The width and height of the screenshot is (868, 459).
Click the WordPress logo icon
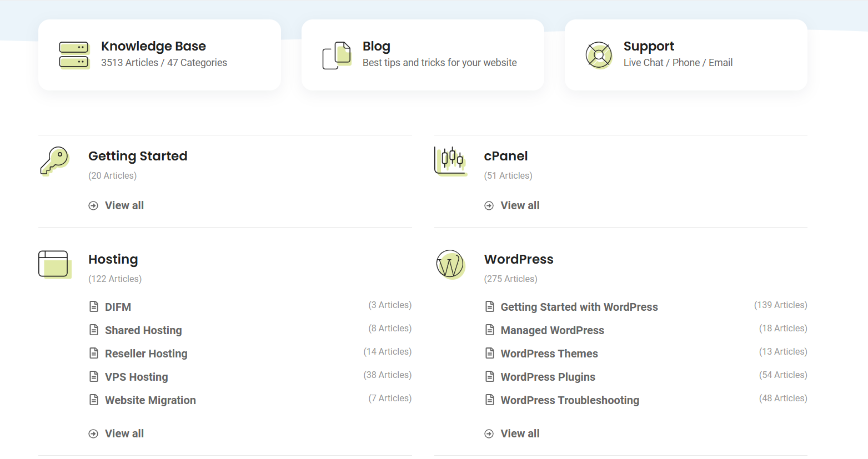click(450, 264)
